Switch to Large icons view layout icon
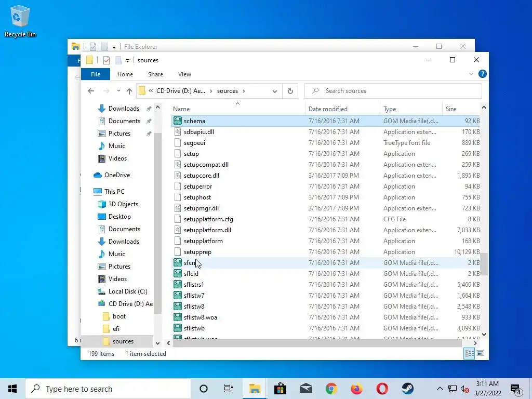 tap(481, 353)
